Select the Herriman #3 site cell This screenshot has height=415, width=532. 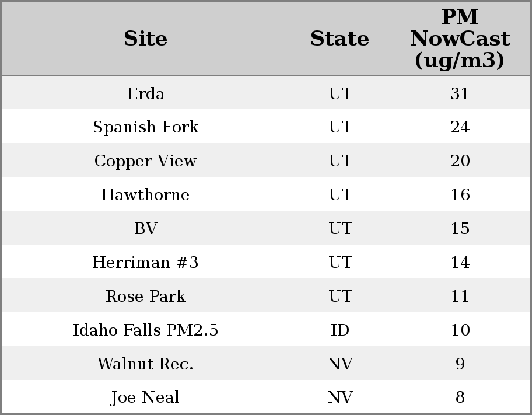click(145, 263)
